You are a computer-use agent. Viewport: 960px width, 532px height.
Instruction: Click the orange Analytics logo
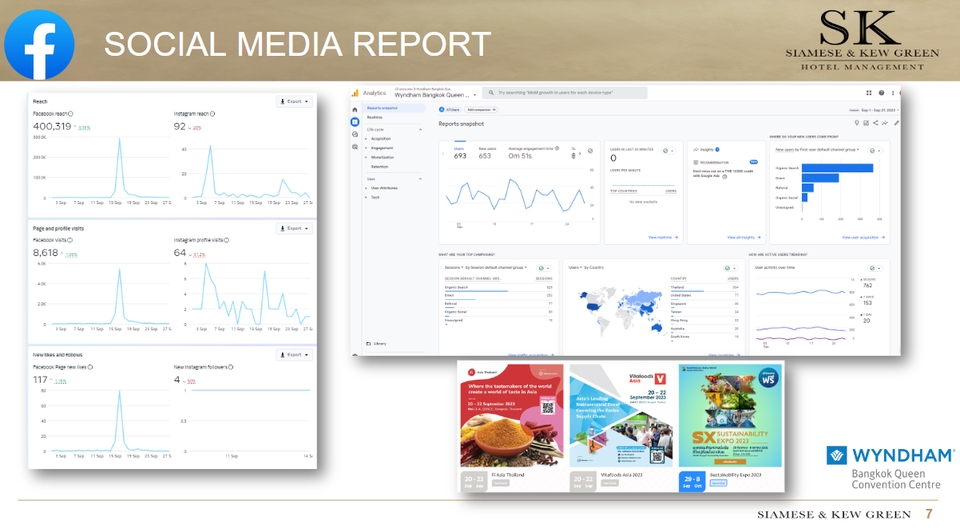(354, 93)
